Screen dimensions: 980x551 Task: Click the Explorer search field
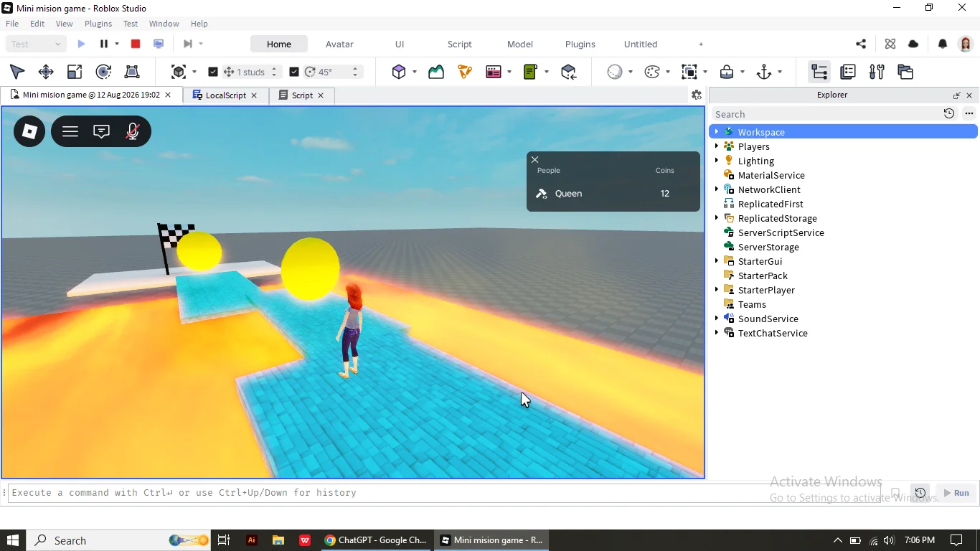coord(826,114)
